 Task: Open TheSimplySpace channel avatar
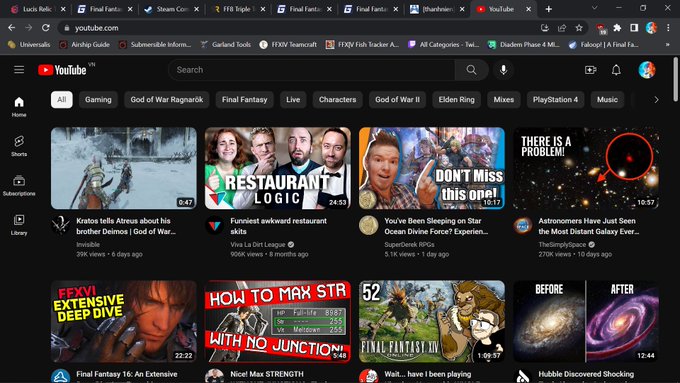(523, 226)
